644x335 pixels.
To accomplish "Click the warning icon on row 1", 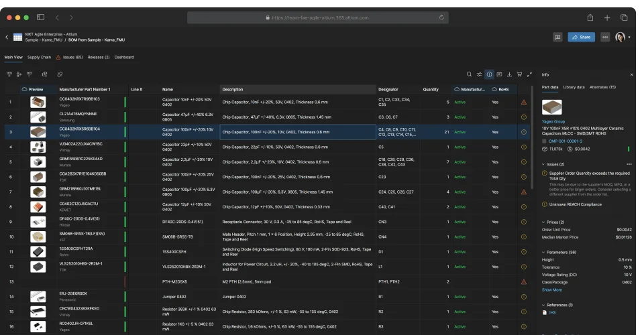I will [524, 102].
